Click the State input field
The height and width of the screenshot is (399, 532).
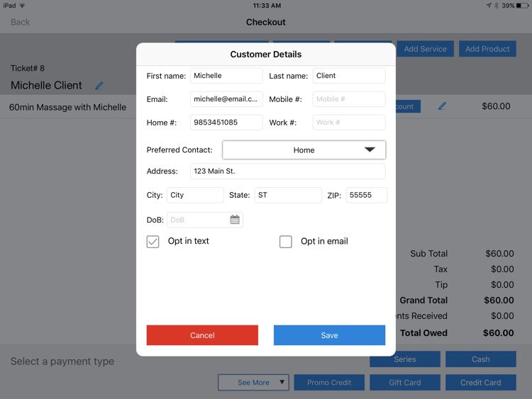[288, 195]
